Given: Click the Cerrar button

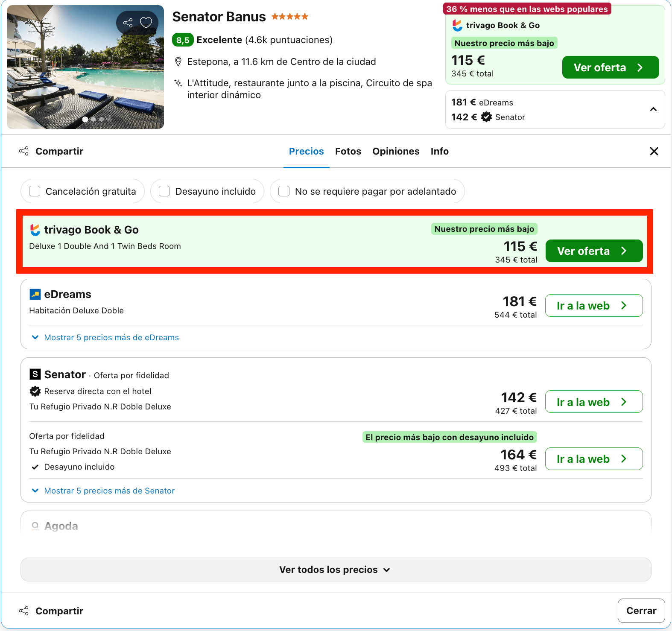Looking at the screenshot, I should pos(641,611).
